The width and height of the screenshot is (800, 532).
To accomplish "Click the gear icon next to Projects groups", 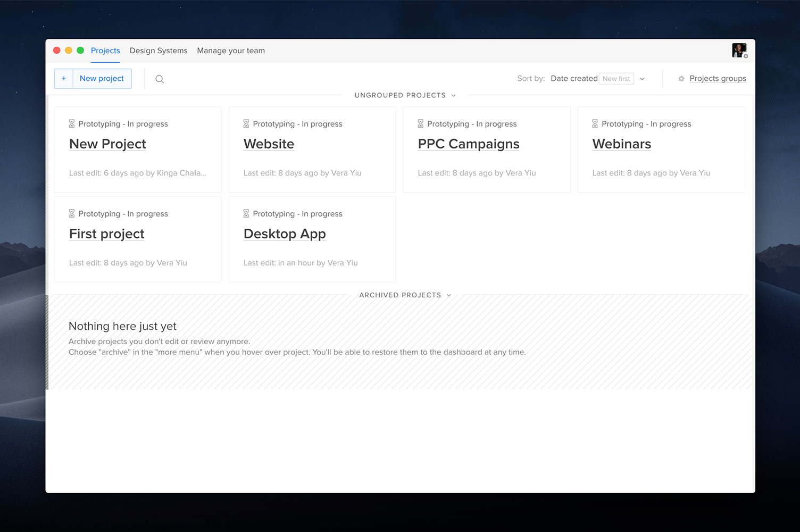I will [681, 78].
